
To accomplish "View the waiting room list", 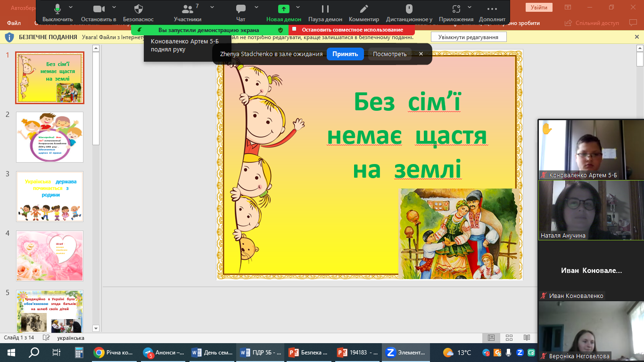I will [389, 54].
